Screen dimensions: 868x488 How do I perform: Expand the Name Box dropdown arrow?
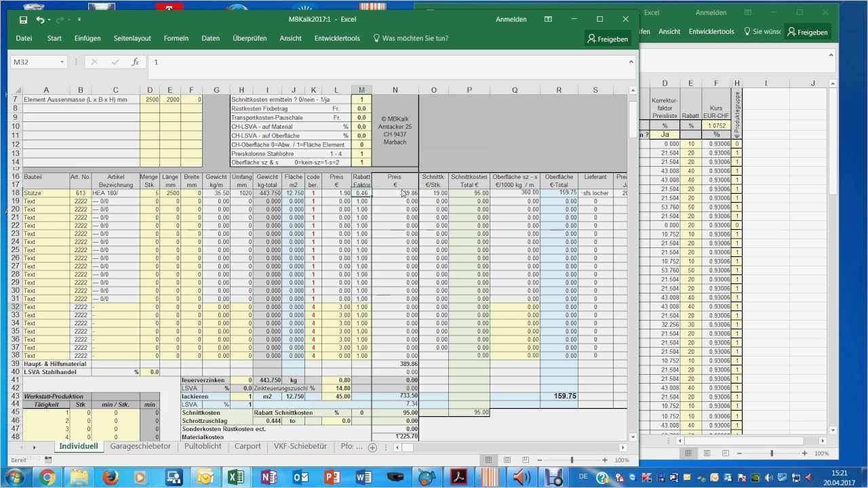62,62
